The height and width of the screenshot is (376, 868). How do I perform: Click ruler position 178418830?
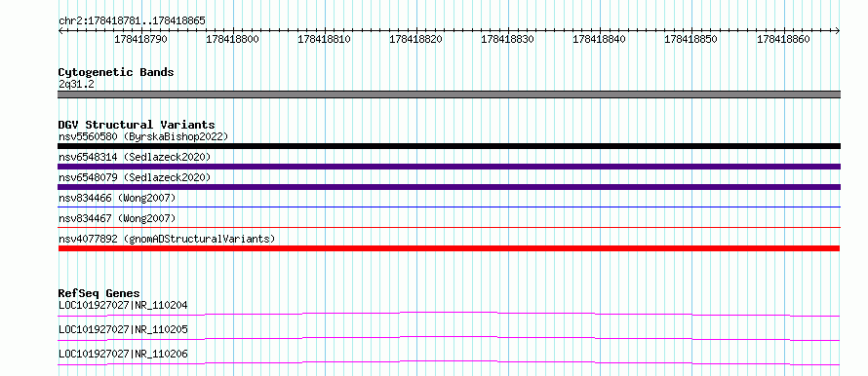pos(507,39)
